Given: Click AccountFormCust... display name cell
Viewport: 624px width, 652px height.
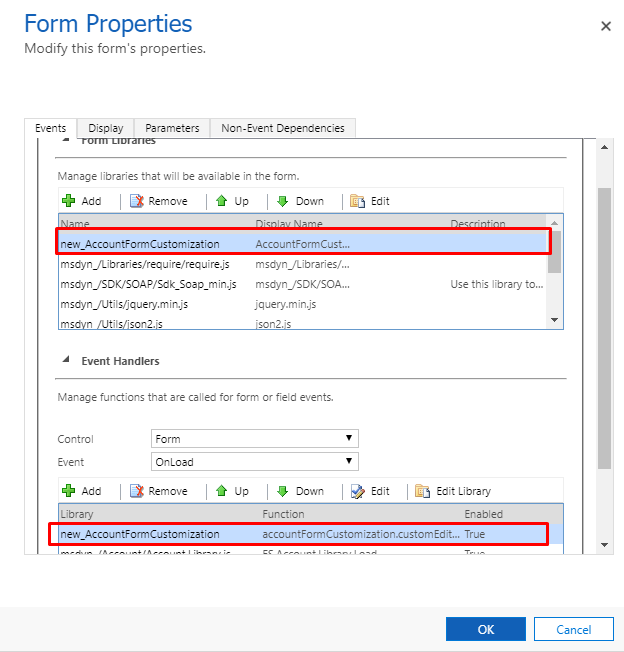Looking at the screenshot, I should coord(303,244).
